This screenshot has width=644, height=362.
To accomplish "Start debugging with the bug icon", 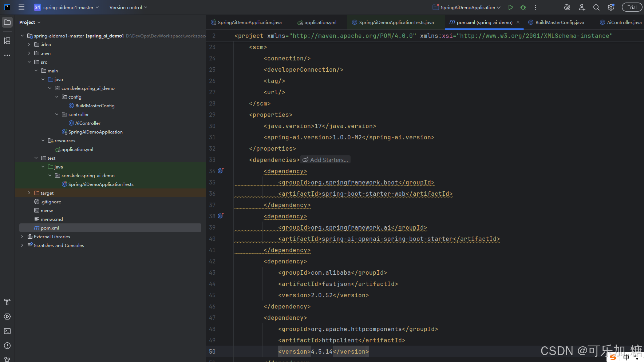I will click(x=523, y=7).
